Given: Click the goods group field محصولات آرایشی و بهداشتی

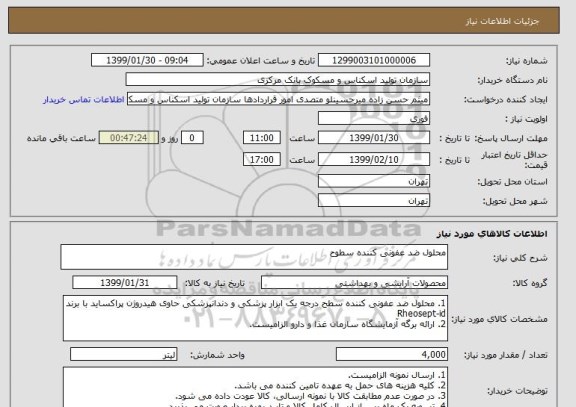Looking at the screenshot, I should (x=354, y=283).
